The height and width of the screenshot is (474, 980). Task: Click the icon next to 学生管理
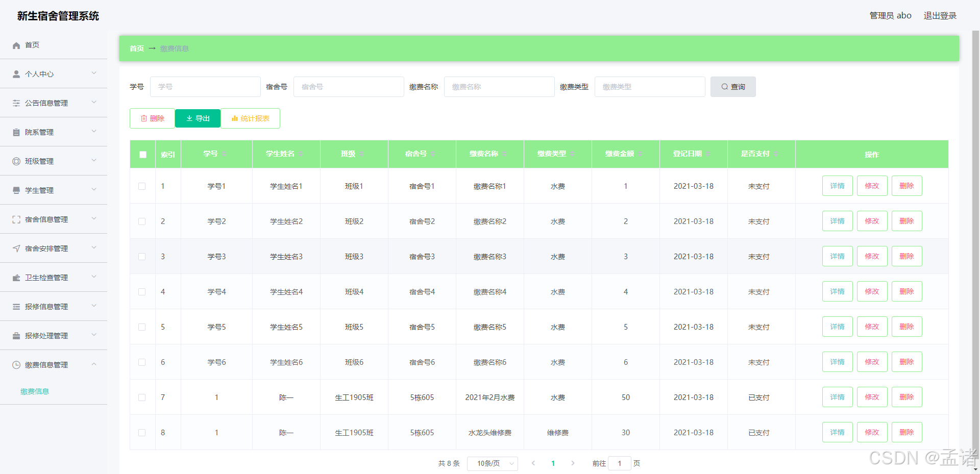(x=16, y=191)
